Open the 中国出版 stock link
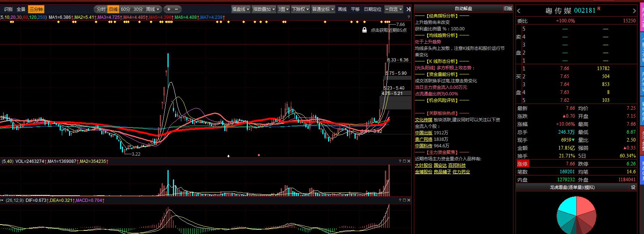Viewport: 644px width, 234px height. tap(423, 133)
